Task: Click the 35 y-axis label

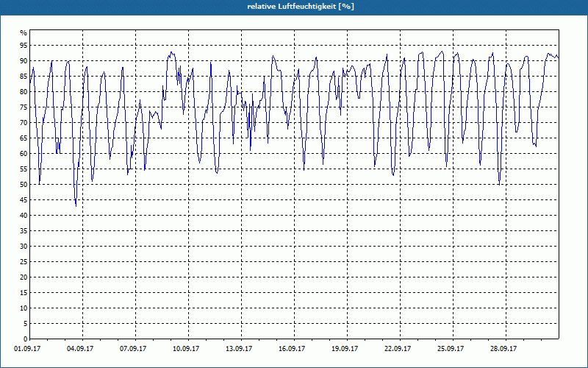Action: (24, 231)
